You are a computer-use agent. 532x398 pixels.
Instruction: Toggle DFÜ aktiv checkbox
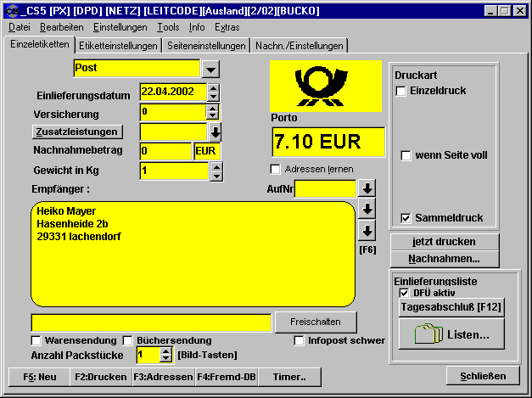pos(404,293)
